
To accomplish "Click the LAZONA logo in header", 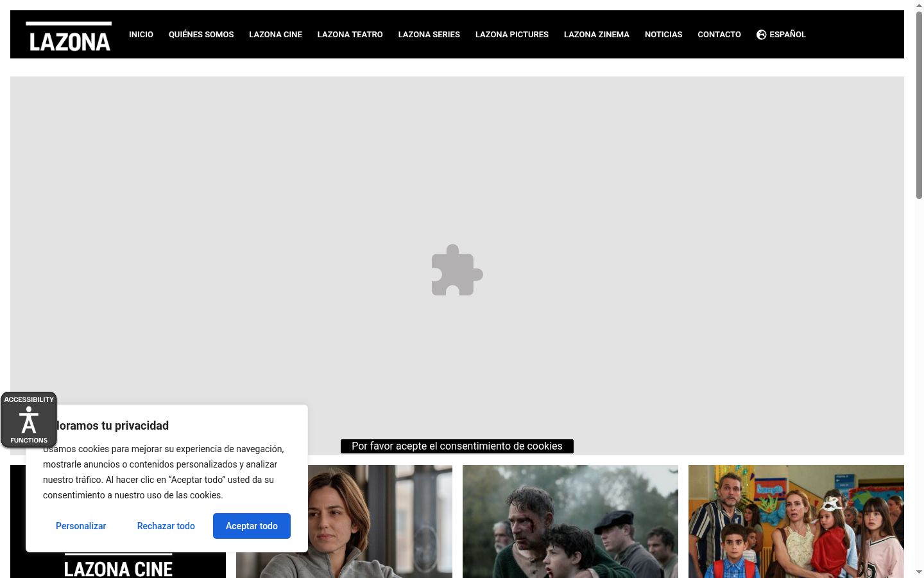I will (69, 37).
